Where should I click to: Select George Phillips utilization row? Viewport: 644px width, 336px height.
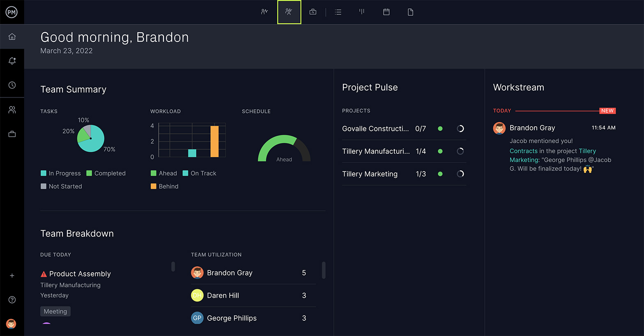coord(253,318)
